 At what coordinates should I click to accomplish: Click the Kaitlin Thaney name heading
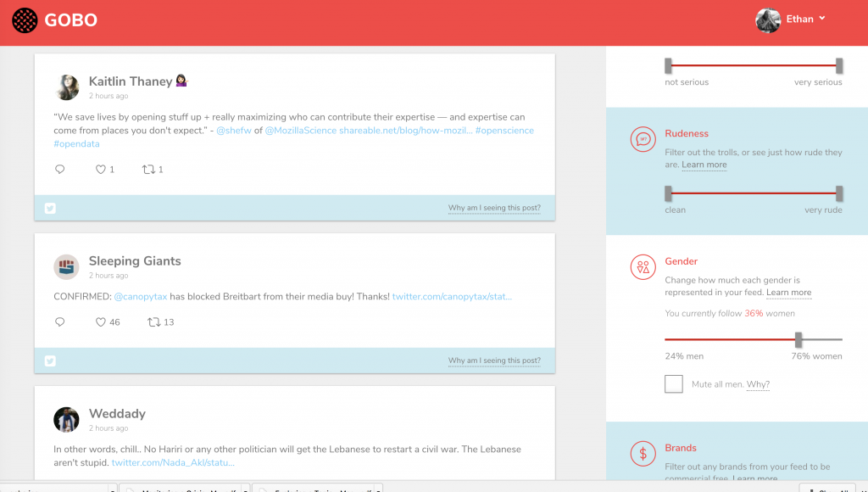pyautogui.click(x=131, y=81)
